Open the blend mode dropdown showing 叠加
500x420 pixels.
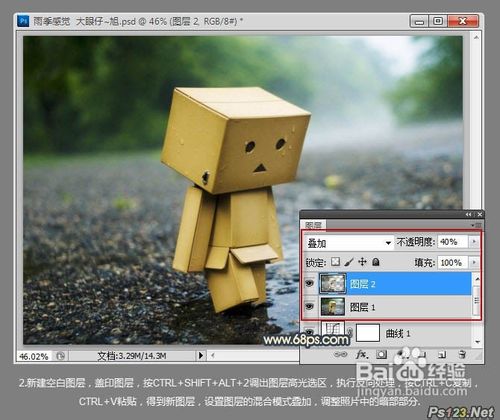click(349, 243)
